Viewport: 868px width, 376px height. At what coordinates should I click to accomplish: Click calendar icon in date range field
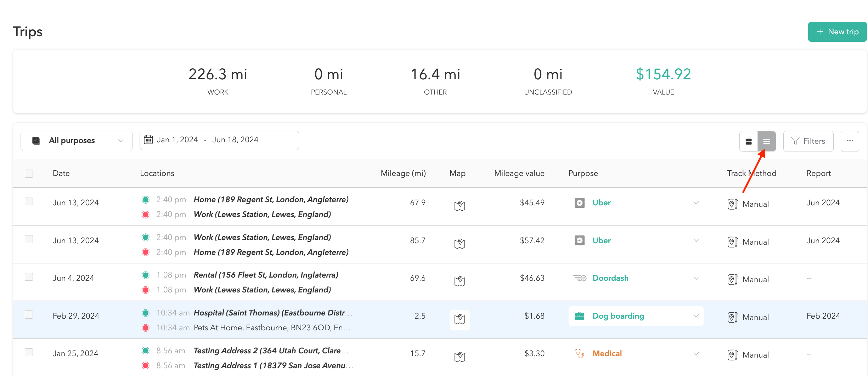pos(148,140)
